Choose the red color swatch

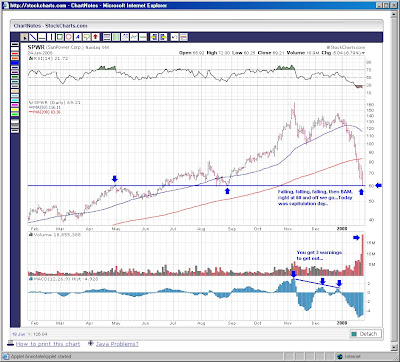coord(15,53)
